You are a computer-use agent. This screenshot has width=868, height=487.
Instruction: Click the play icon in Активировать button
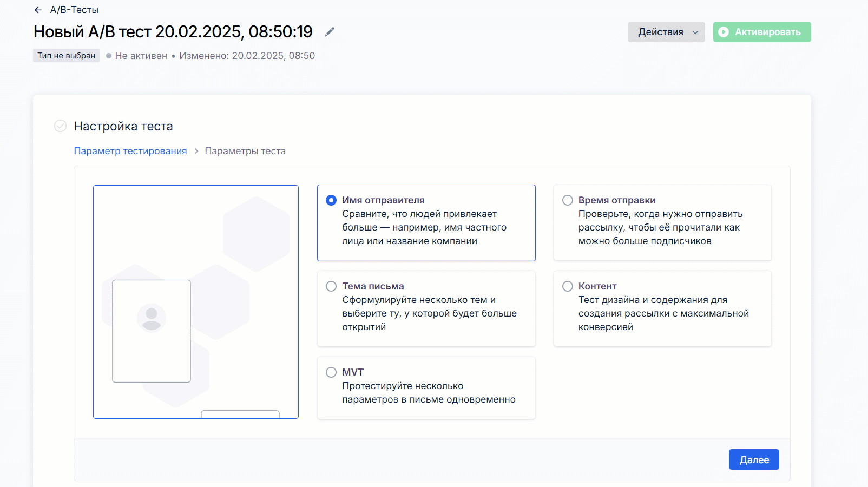tap(724, 32)
